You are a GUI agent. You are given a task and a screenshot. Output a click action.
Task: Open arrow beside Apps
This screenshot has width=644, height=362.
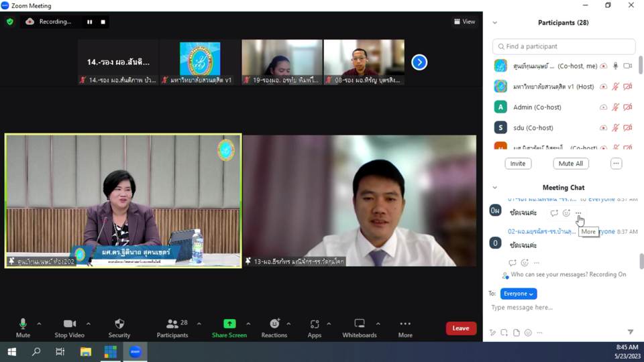point(329,324)
